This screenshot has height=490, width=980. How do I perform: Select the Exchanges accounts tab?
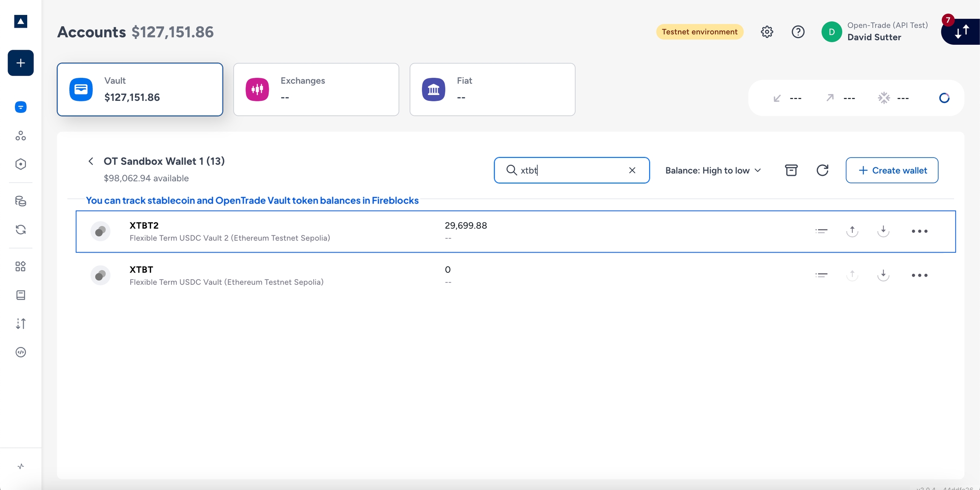[316, 89]
